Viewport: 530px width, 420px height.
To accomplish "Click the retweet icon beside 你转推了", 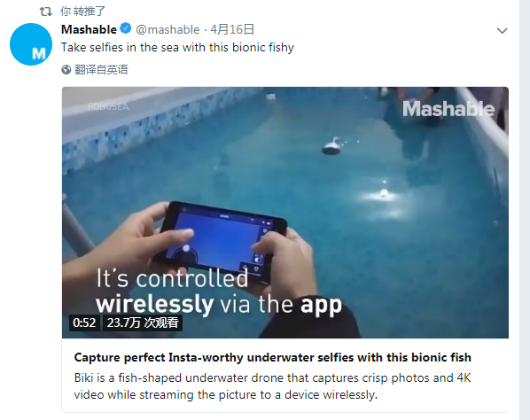I will 45,12.
